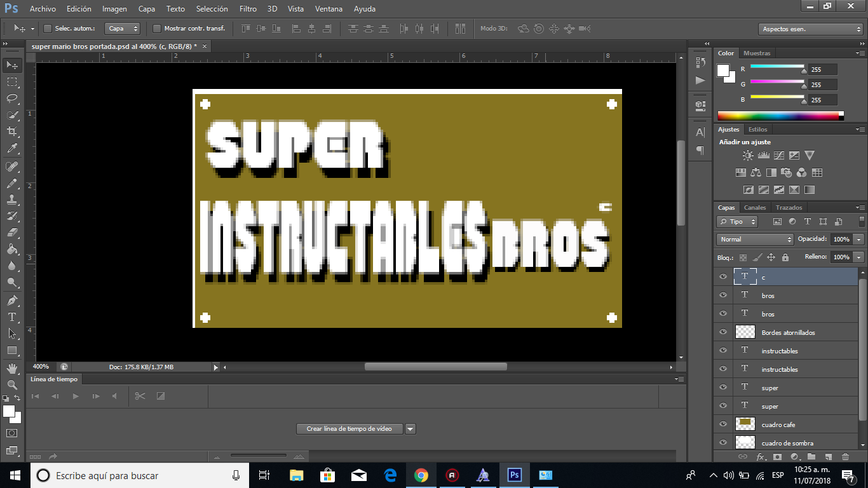Open the Ventana menu
This screenshot has height=488, width=868.
(x=329, y=9)
